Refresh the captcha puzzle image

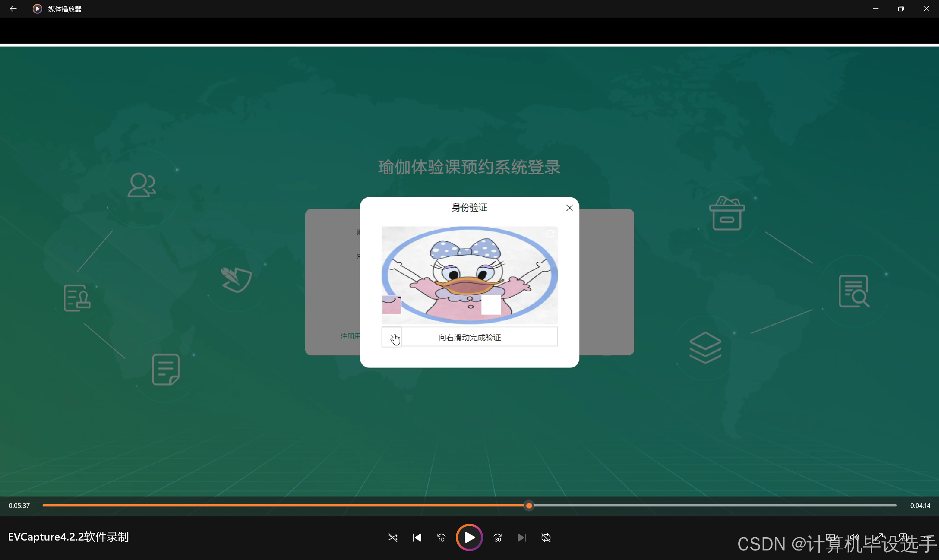click(550, 234)
